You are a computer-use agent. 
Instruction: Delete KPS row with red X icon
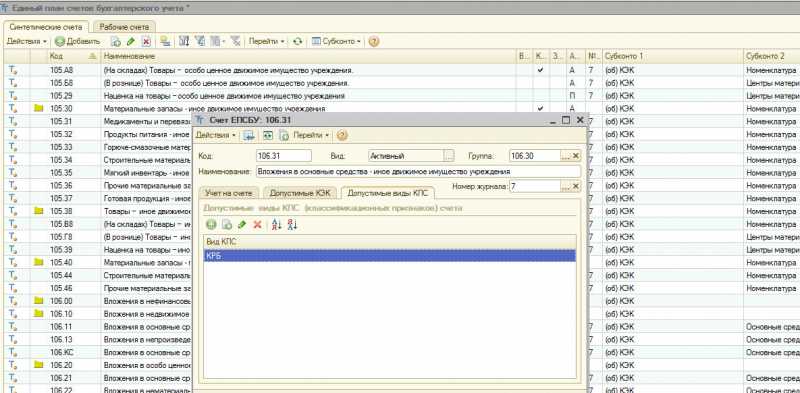[x=257, y=224]
